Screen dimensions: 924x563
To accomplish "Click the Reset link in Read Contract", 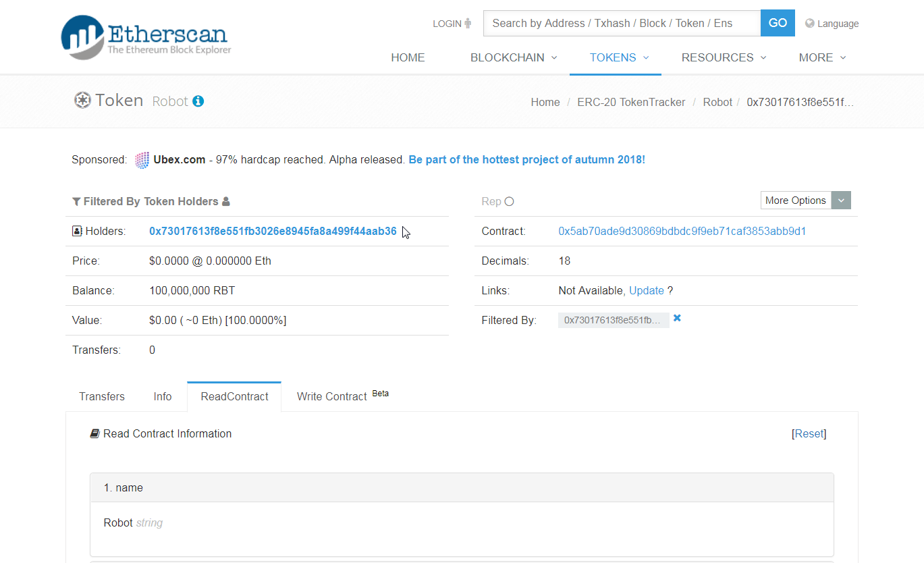I will click(x=809, y=433).
